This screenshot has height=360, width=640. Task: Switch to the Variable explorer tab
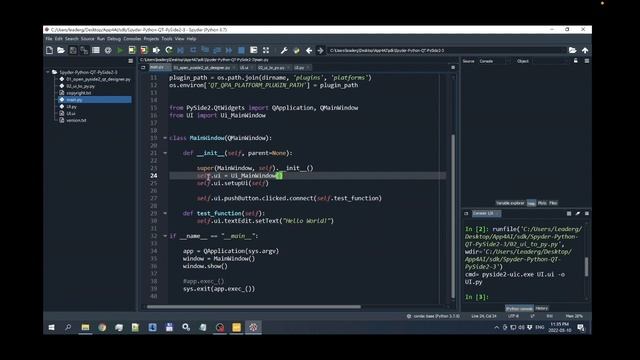pyautogui.click(x=510, y=203)
